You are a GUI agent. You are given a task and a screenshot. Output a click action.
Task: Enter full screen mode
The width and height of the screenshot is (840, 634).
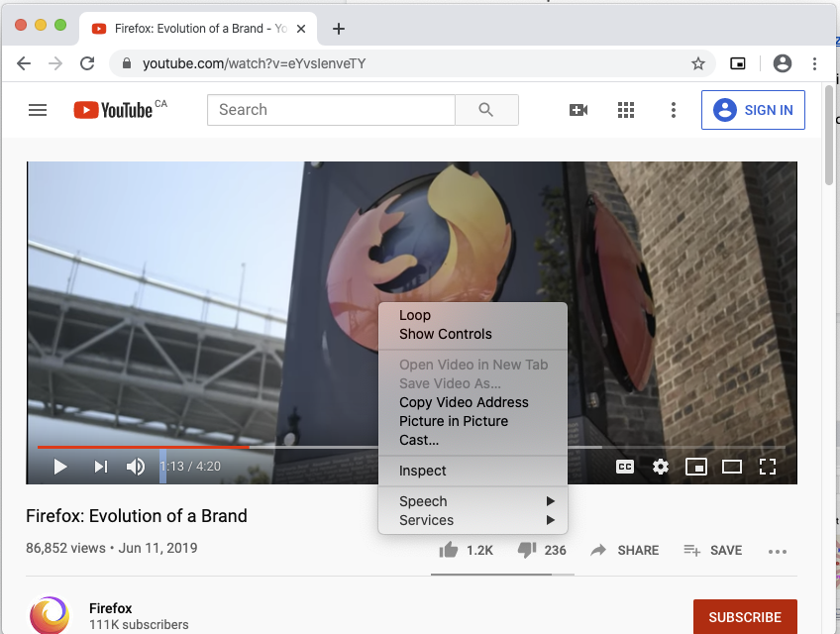click(767, 467)
